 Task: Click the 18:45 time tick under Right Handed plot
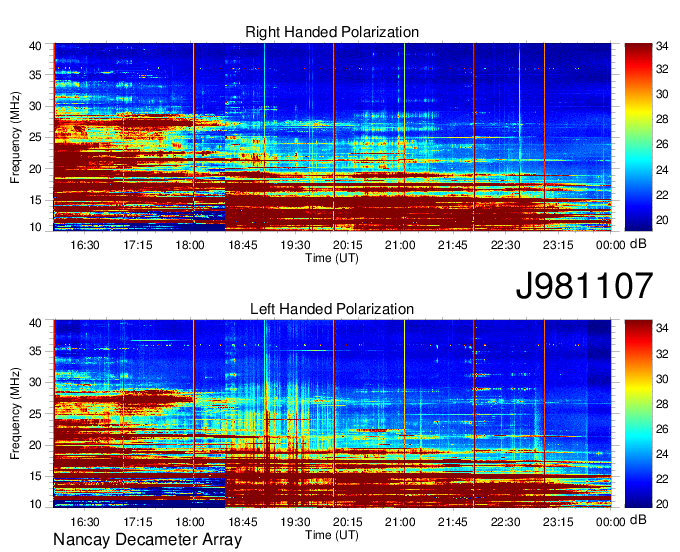point(243,245)
